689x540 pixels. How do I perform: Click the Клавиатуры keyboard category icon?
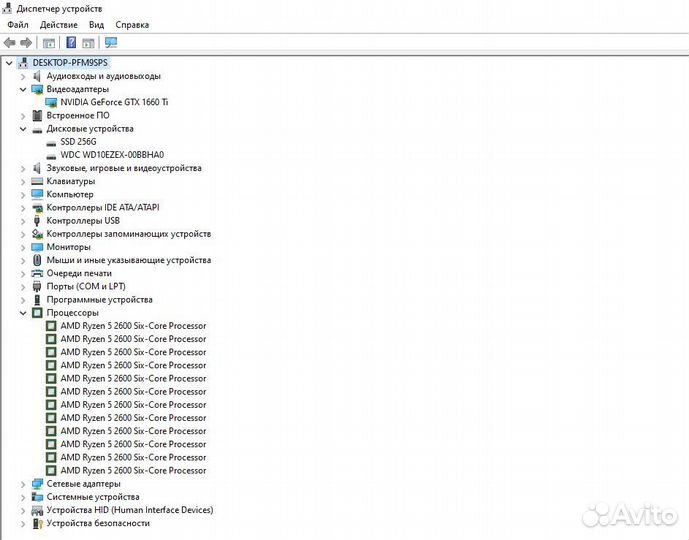coord(38,181)
